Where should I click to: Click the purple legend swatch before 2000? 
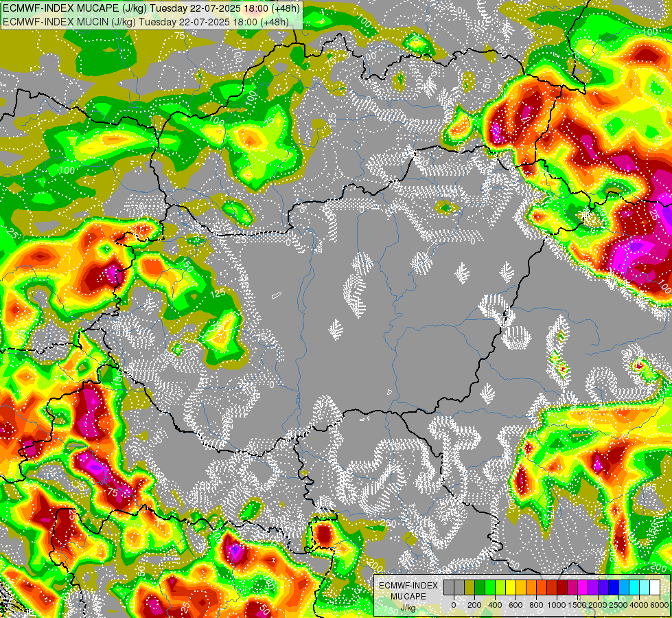tap(593, 587)
